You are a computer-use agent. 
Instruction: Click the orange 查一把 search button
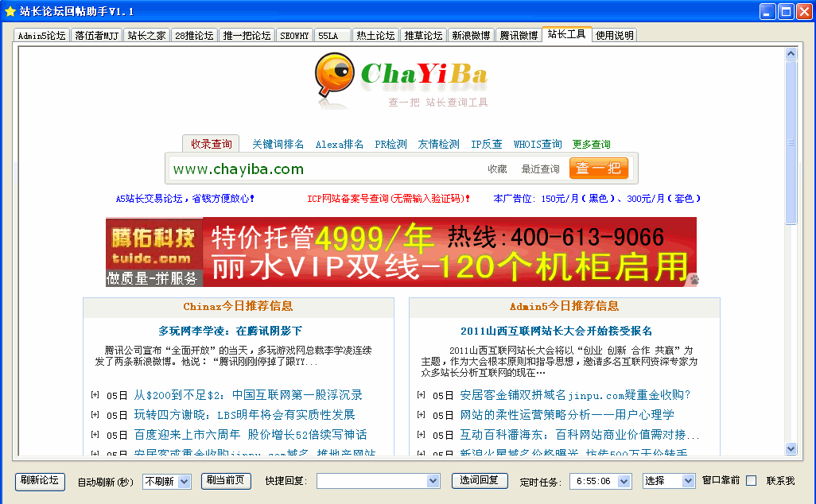coord(599,168)
